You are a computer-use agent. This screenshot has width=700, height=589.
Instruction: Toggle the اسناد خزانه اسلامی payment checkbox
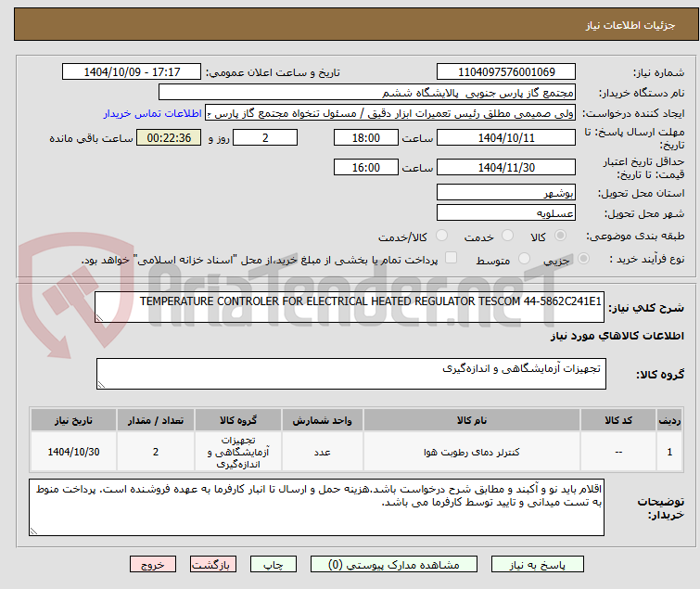452,258
